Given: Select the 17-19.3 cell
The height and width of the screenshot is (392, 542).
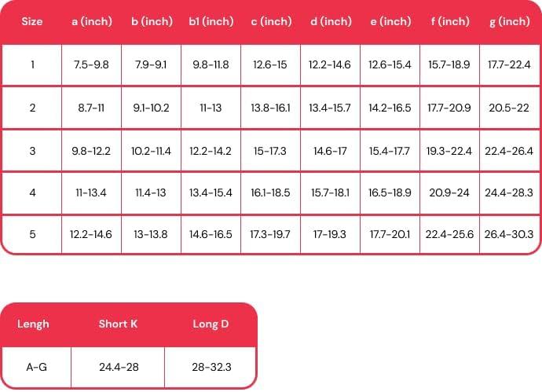Looking at the screenshot, I should (330, 234).
